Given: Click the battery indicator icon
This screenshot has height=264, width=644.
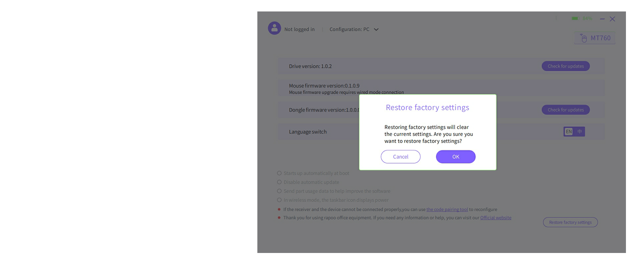Looking at the screenshot, I should [x=574, y=18].
